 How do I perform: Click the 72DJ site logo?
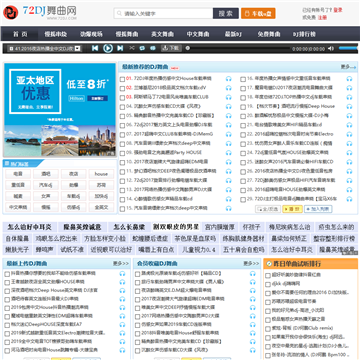coord(40,12)
